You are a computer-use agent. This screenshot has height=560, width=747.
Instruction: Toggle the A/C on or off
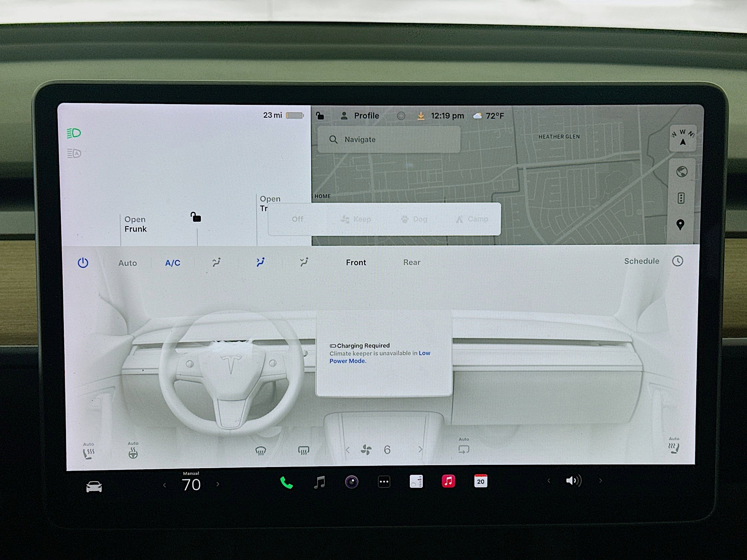tap(172, 263)
